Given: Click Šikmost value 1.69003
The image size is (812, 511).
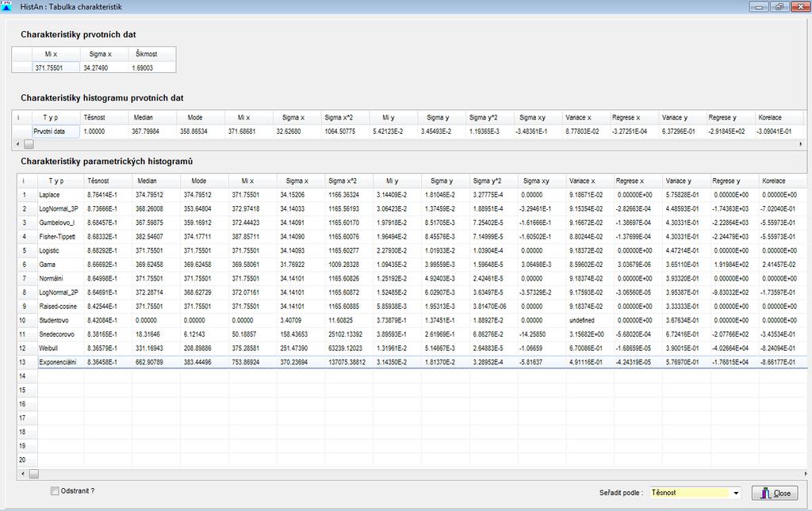Looking at the screenshot, I should click(x=151, y=68).
